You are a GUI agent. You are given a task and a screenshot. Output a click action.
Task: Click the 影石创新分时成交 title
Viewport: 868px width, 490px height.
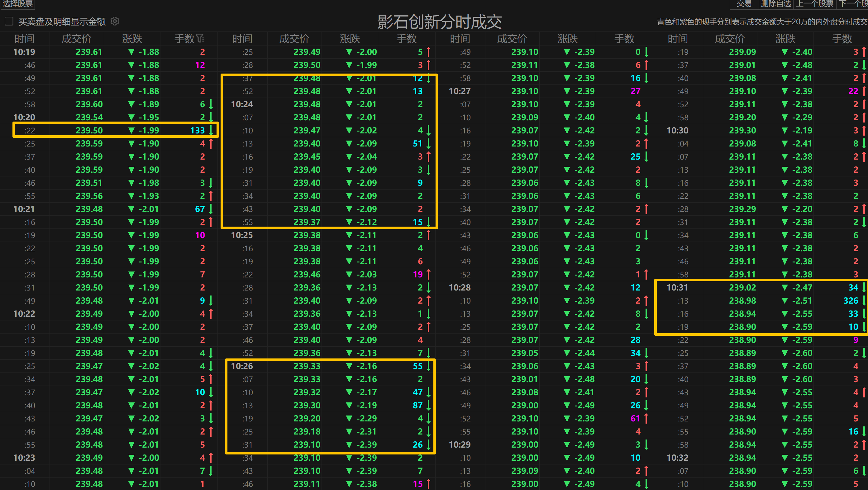click(x=439, y=22)
